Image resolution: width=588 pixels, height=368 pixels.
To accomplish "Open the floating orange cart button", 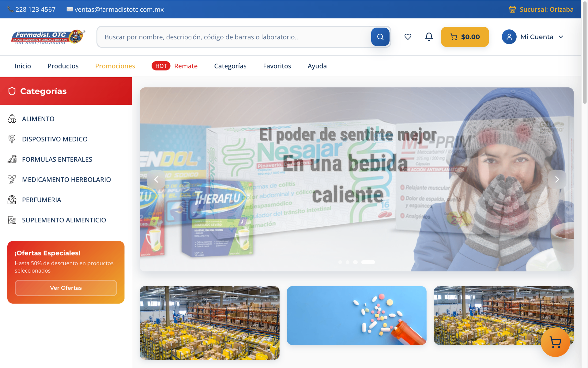I will (x=555, y=342).
